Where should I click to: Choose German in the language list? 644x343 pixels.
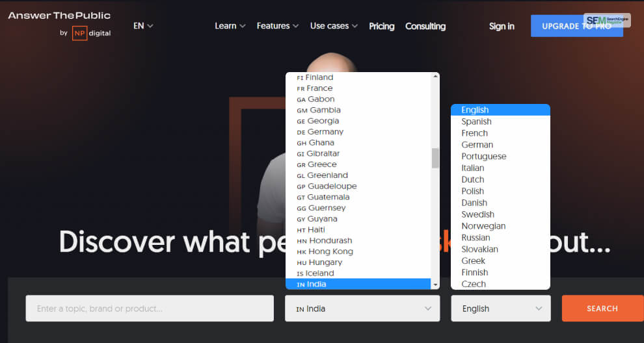pos(500,144)
